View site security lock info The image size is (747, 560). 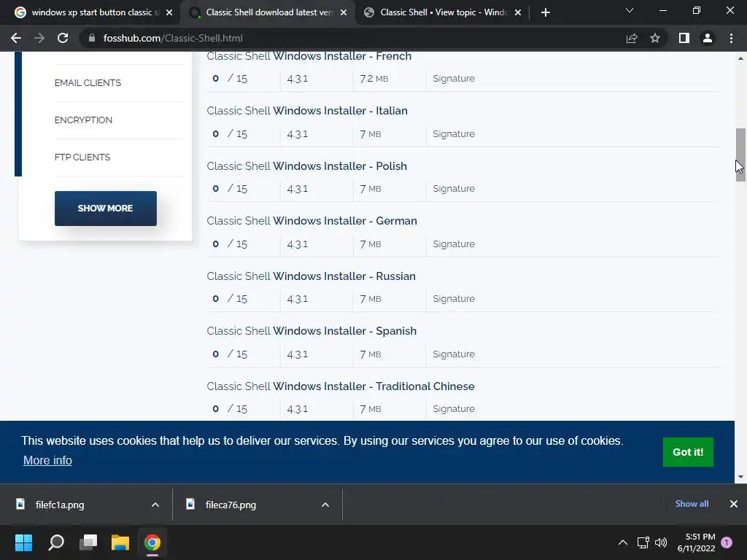pyautogui.click(x=92, y=38)
